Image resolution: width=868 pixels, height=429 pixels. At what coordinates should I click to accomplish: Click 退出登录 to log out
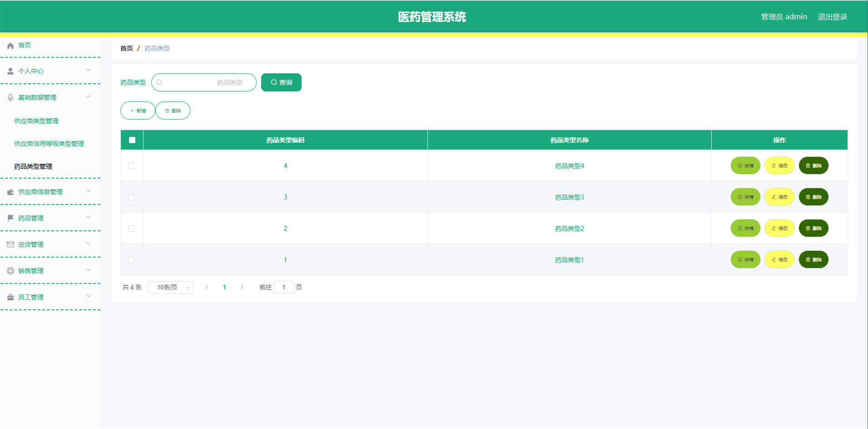point(833,17)
